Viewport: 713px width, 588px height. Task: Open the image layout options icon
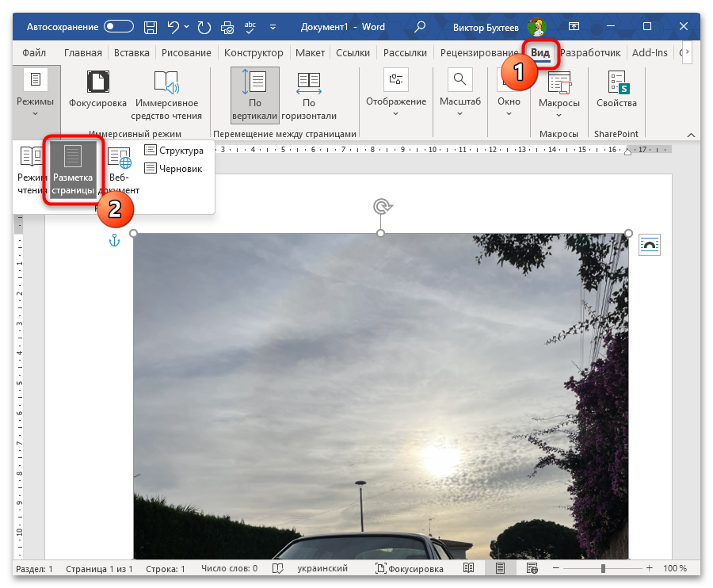click(650, 245)
